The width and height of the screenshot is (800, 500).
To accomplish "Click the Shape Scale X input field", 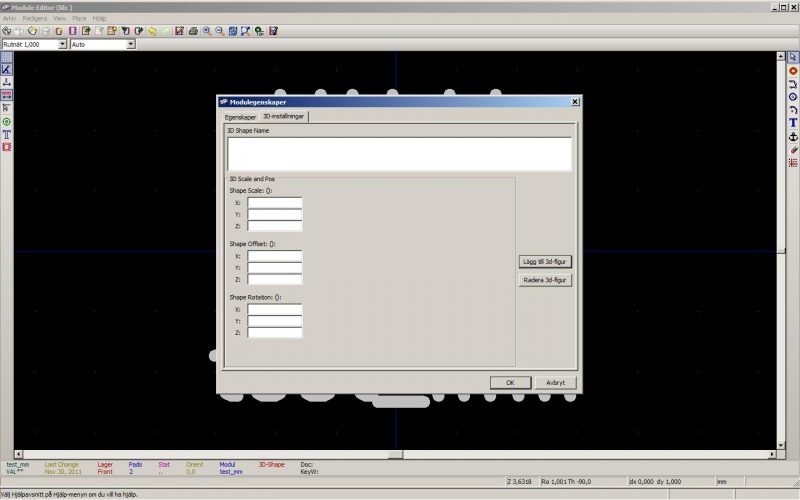I will coord(275,203).
